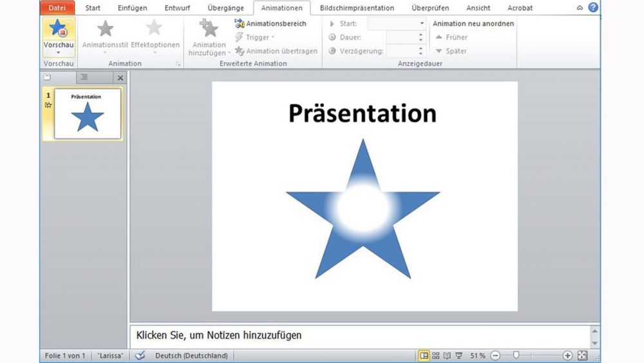Click the Vorschau preview star icon
Screen dimensions: 644x363
(x=58, y=29)
